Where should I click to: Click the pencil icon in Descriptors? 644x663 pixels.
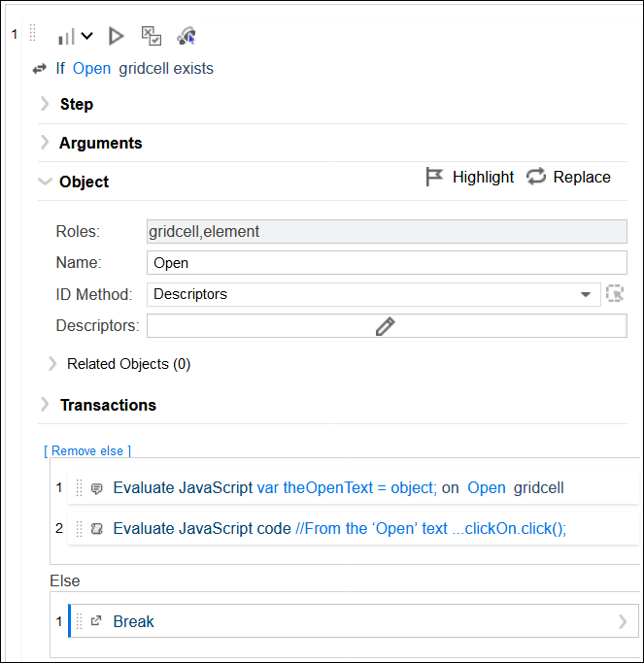coord(386,326)
